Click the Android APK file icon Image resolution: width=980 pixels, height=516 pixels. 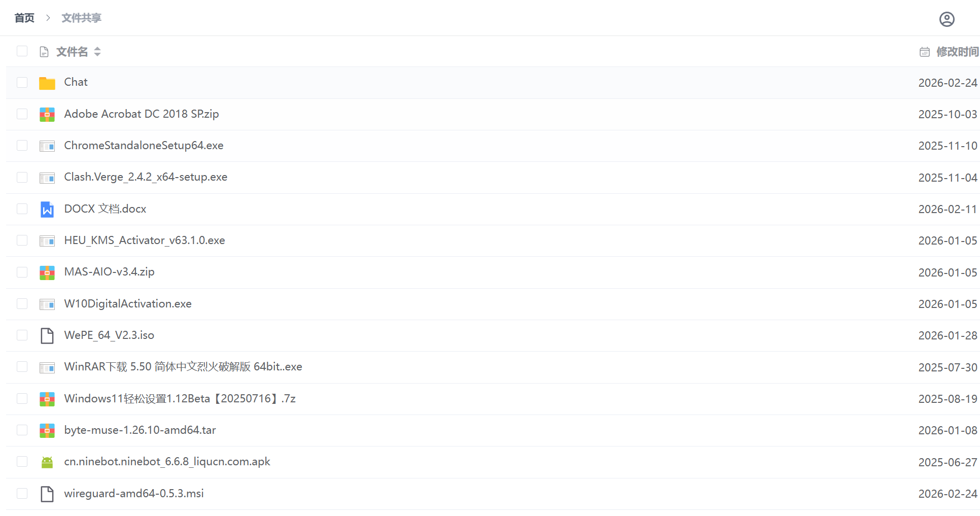47,462
